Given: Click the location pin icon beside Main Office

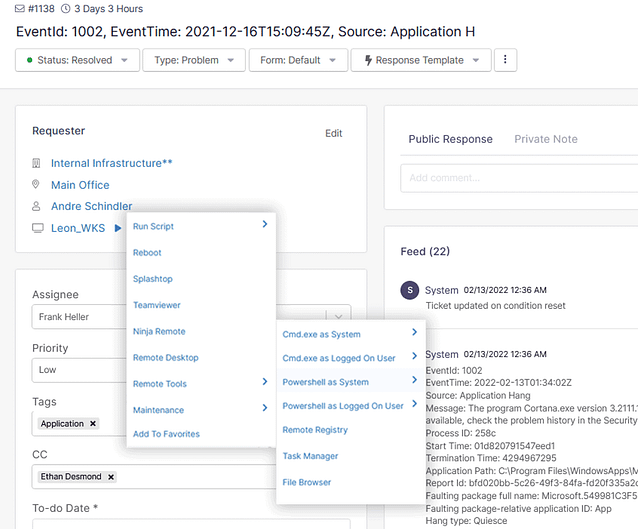Looking at the screenshot, I should coord(37,185).
